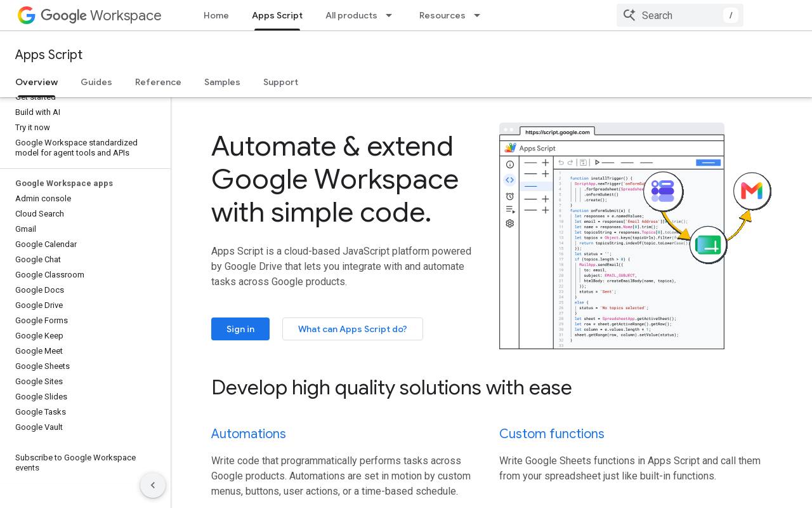This screenshot has width=812, height=508.
Task: Click the Gmail icon in the illustration
Action: click(x=752, y=191)
